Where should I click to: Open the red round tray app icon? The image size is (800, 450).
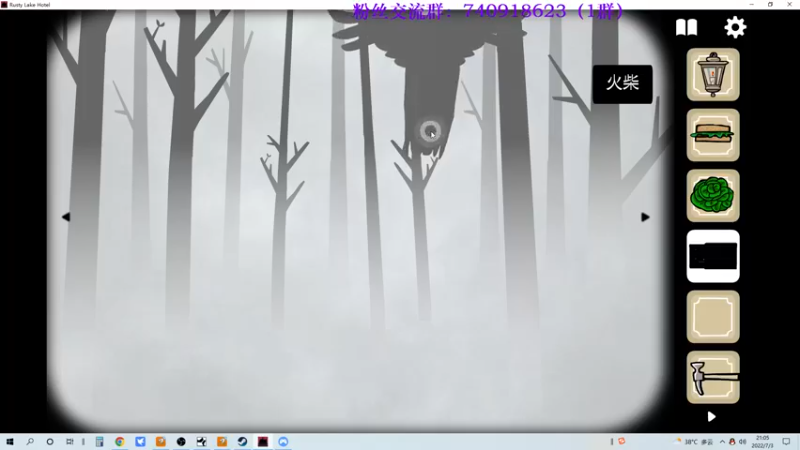tap(621, 441)
